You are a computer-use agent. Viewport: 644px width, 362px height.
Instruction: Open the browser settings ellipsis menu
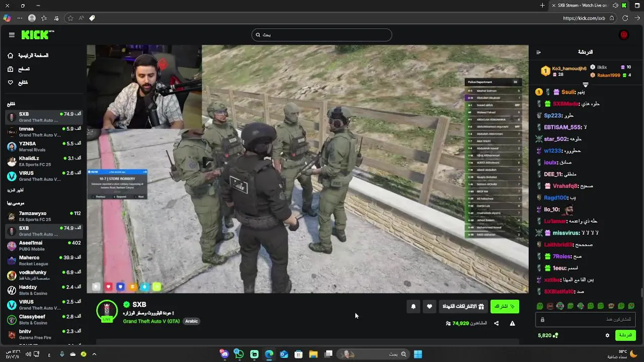coord(20,18)
